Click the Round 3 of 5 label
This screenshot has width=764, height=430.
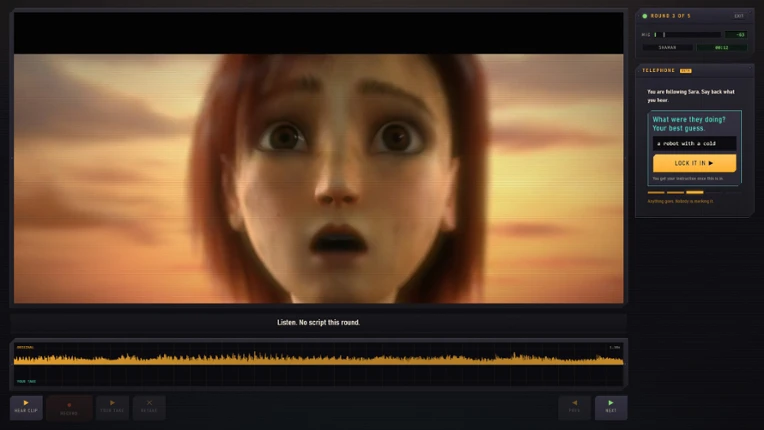pyautogui.click(x=670, y=16)
